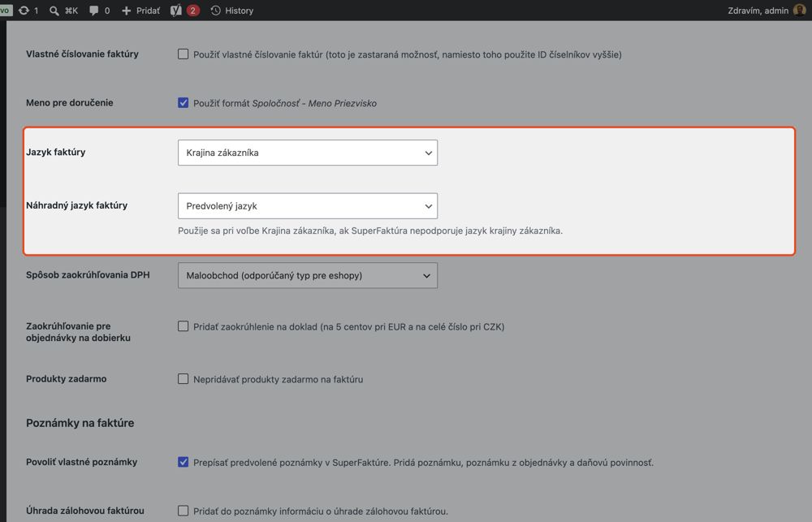Click the Povoliť vlastné poznámky label
The width and height of the screenshot is (812, 522).
81,462
